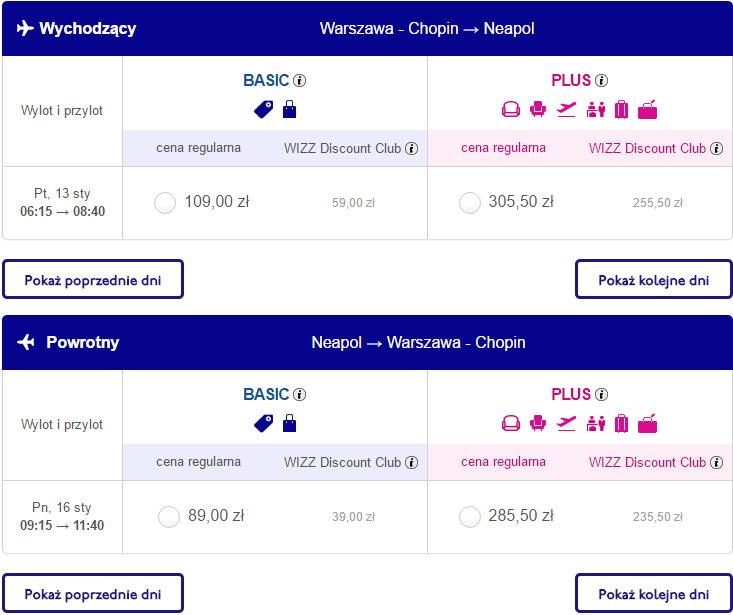Image resolution: width=733 pixels, height=615 pixels.
Task: Click return PLUS checked suitcase icon
Action: 621,424
